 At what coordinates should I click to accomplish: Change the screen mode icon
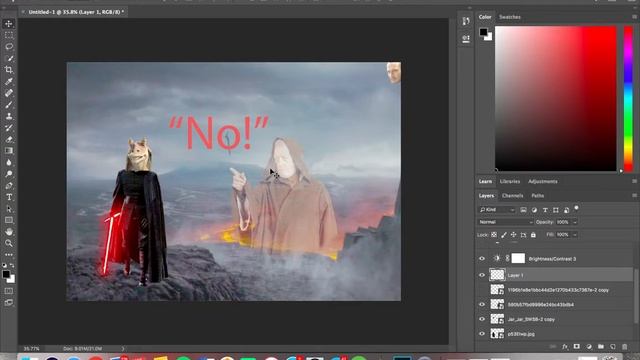tap(9, 303)
